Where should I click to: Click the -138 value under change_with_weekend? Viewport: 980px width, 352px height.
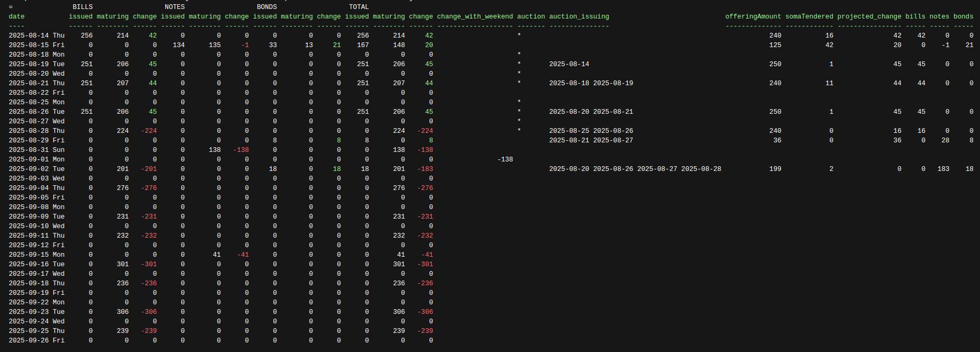coord(505,159)
